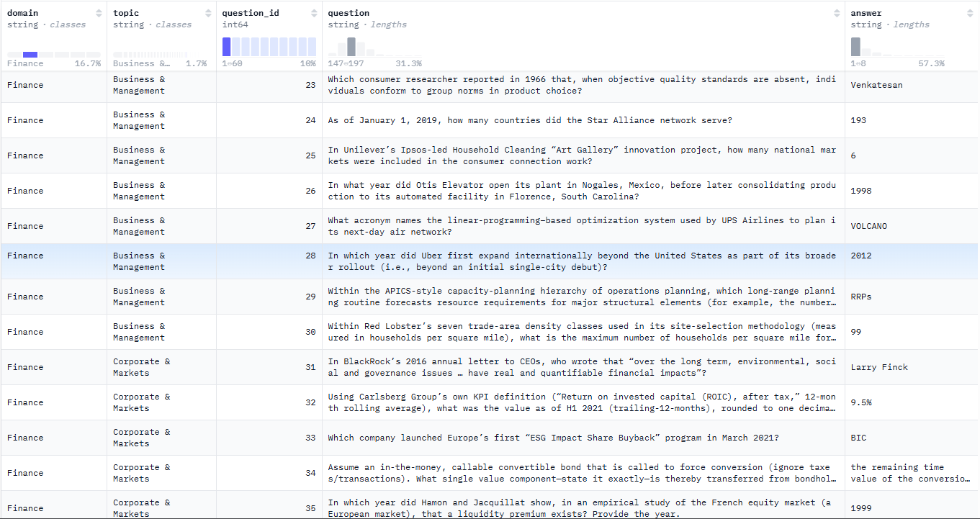Screen dimensions: 980x519
Task: Click the sort arrows on the question column
Action: [x=837, y=14]
